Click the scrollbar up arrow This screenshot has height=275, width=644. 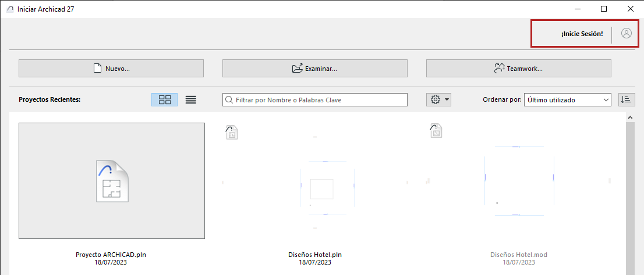630,117
